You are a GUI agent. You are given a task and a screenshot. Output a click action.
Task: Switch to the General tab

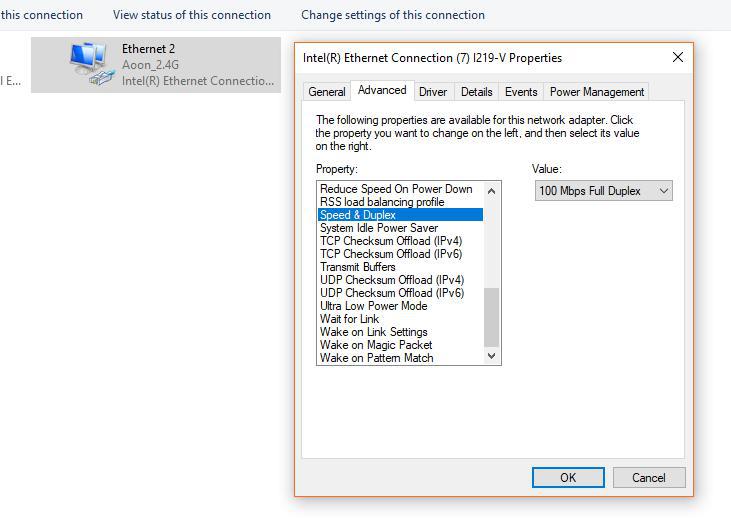(x=326, y=92)
